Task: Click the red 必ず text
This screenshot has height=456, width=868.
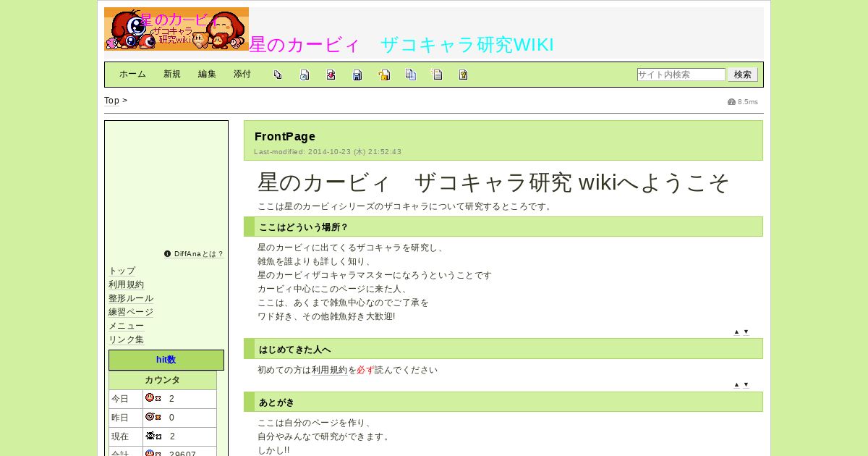Action: click(x=365, y=370)
